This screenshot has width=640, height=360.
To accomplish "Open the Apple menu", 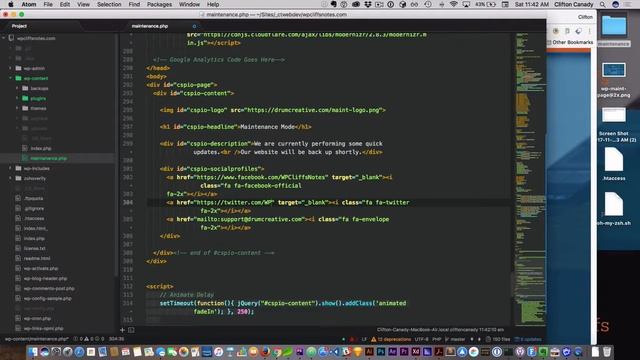I will click(11, 4).
